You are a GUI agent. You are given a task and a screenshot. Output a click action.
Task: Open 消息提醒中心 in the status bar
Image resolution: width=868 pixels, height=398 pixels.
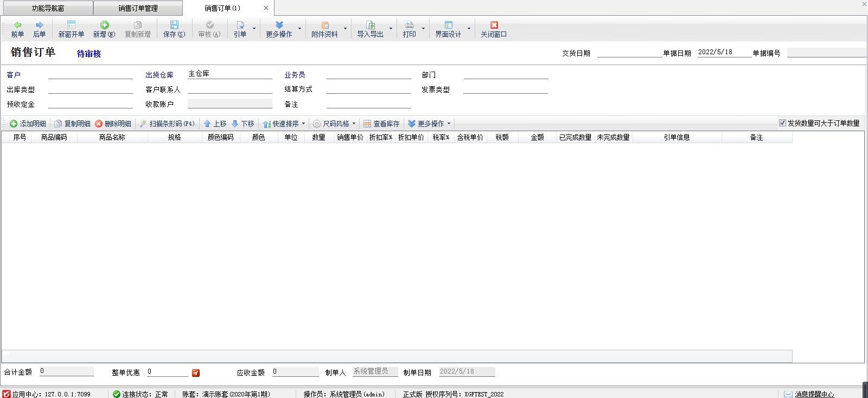click(x=814, y=394)
